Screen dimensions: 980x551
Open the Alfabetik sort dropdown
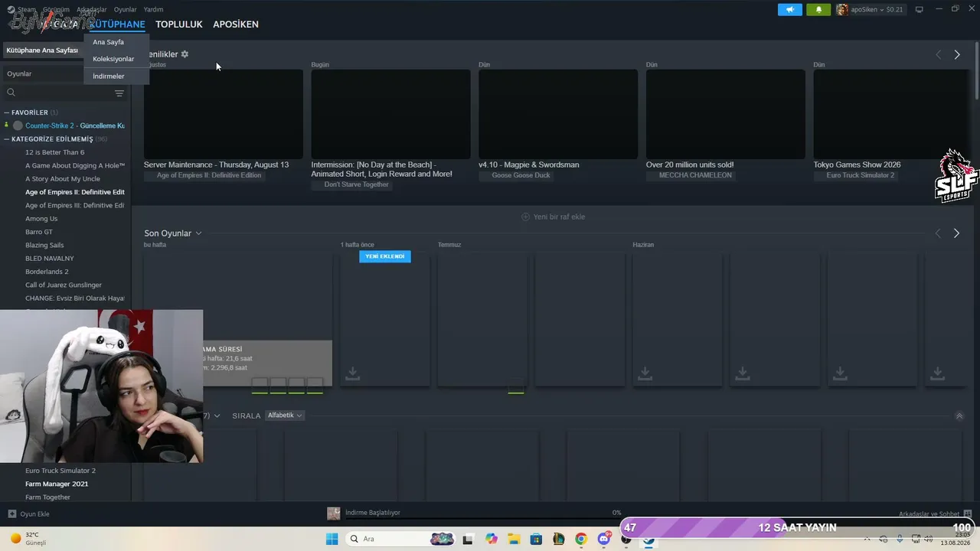[x=285, y=416]
